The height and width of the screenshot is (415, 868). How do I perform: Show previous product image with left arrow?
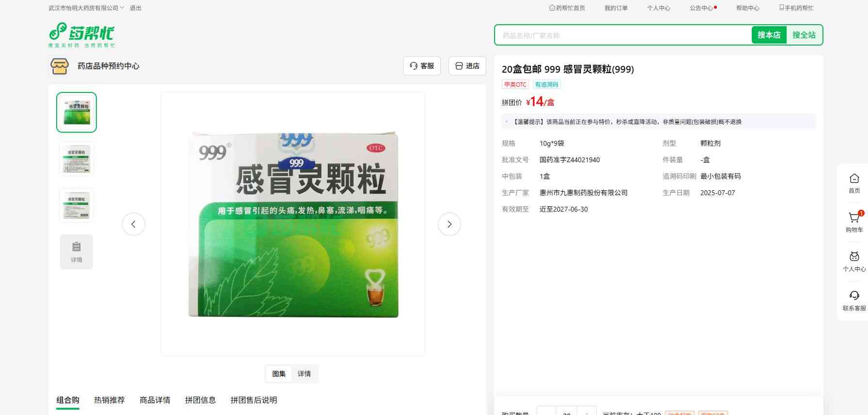(134, 224)
